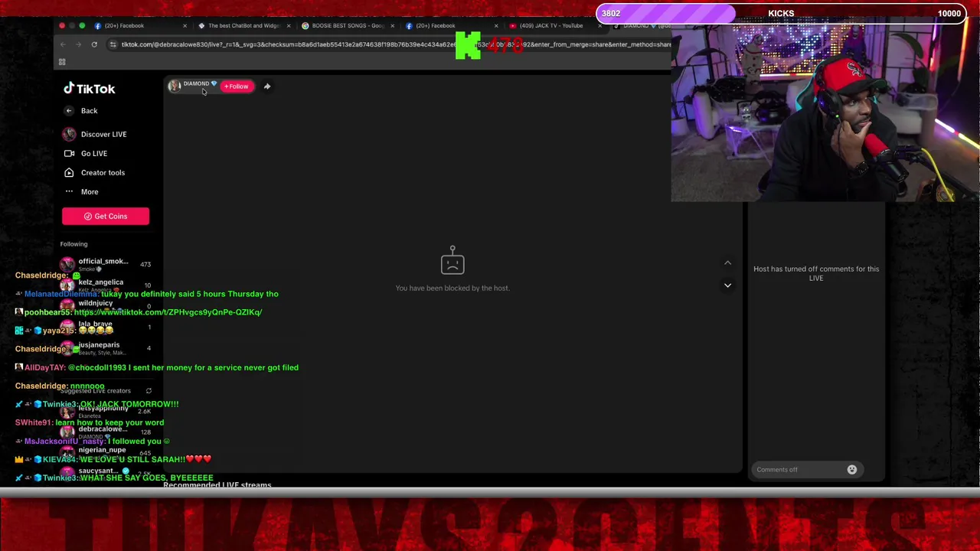Click the sad robot blocked icon
This screenshot has height=551, width=980.
pyautogui.click(x=452, y=260)
